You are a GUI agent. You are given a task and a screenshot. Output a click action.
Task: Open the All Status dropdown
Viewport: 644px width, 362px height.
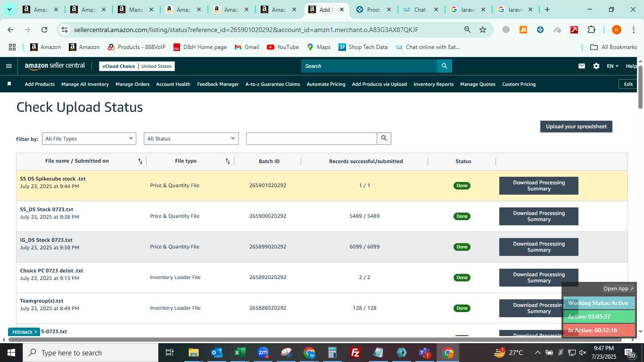coord(191,139)
